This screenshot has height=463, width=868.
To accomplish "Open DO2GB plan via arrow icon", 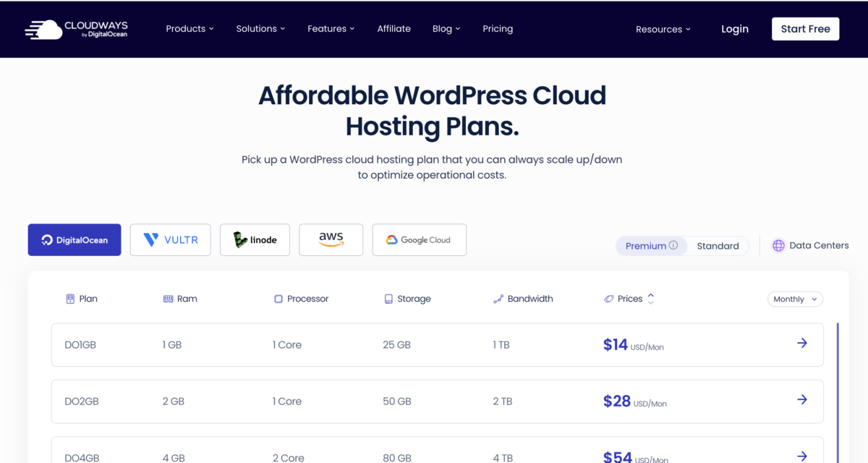I will 802,399.
